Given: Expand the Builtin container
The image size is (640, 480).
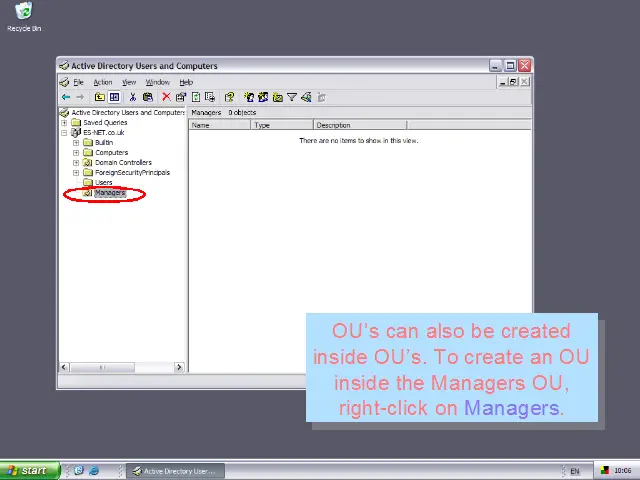Looking at the screenshot, I should pyautogui.click(x=76, y=143).
